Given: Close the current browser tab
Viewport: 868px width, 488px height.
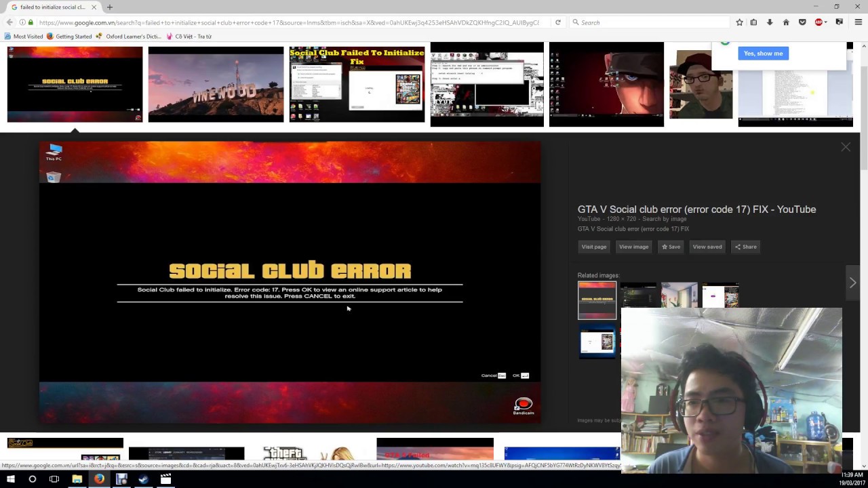Looking at the screenshot, I should 94,7.
